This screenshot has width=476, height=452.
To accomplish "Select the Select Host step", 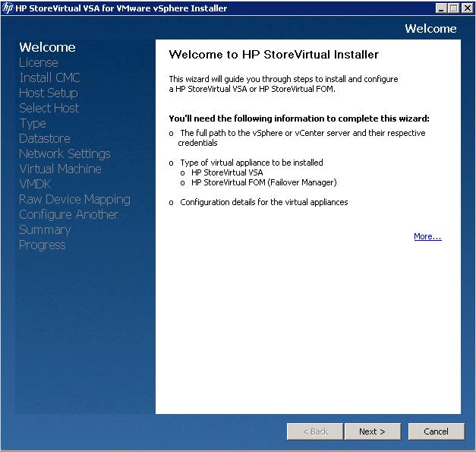I will (49, 108).
